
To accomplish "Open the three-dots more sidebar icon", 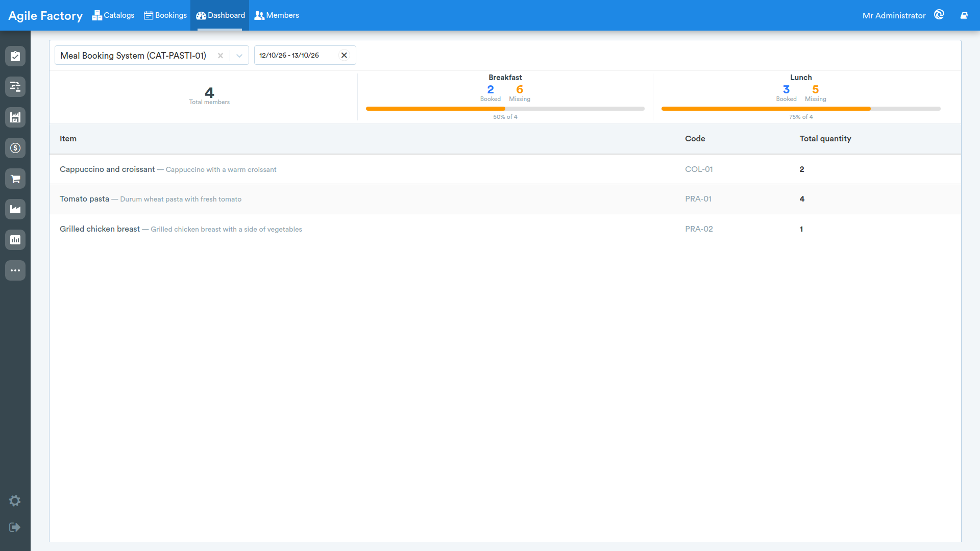I will click(x=15, y=270).
